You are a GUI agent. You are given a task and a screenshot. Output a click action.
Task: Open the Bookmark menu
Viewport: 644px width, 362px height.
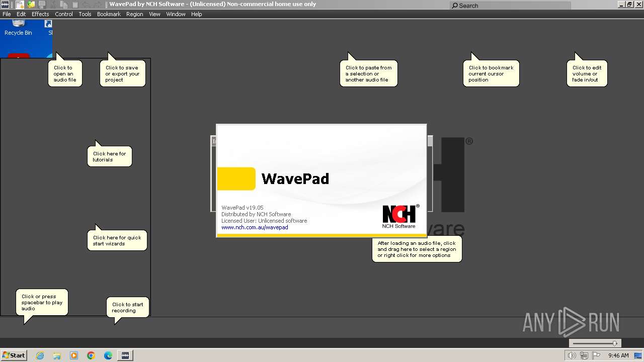pos(109,14)
